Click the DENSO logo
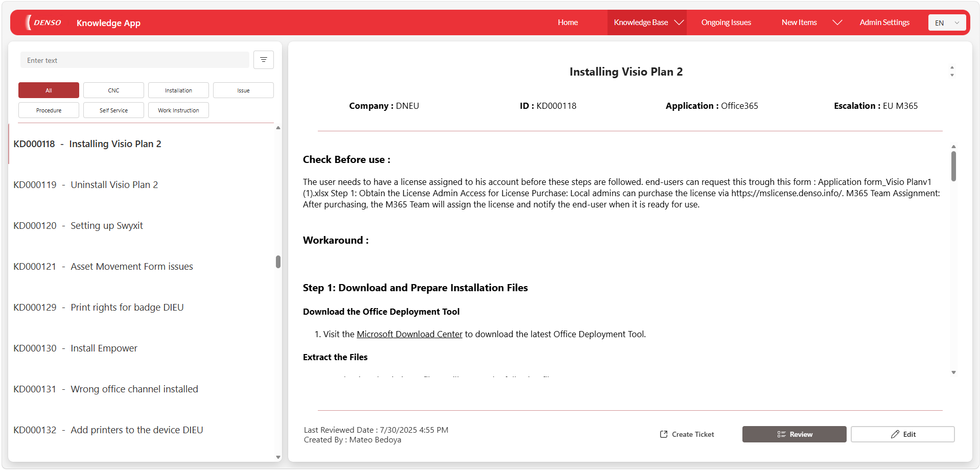Screen dimensions: 980x470 click(43, 22)
